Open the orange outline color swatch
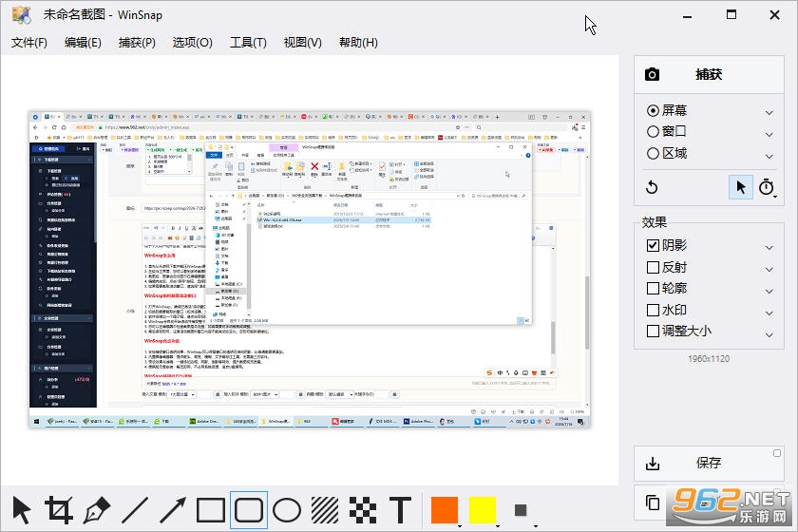Viewport: 798px width, 532px height. click(x=445, y=509)
